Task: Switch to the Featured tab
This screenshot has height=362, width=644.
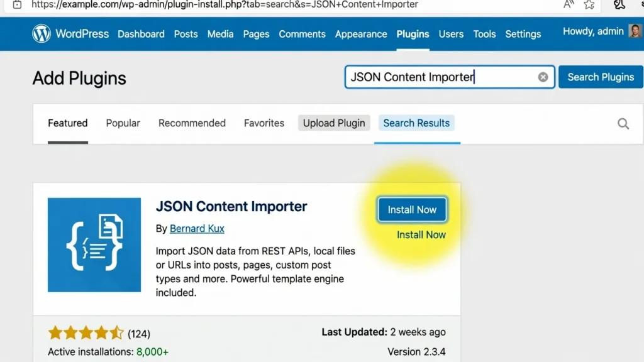Action: coord(68,123)
